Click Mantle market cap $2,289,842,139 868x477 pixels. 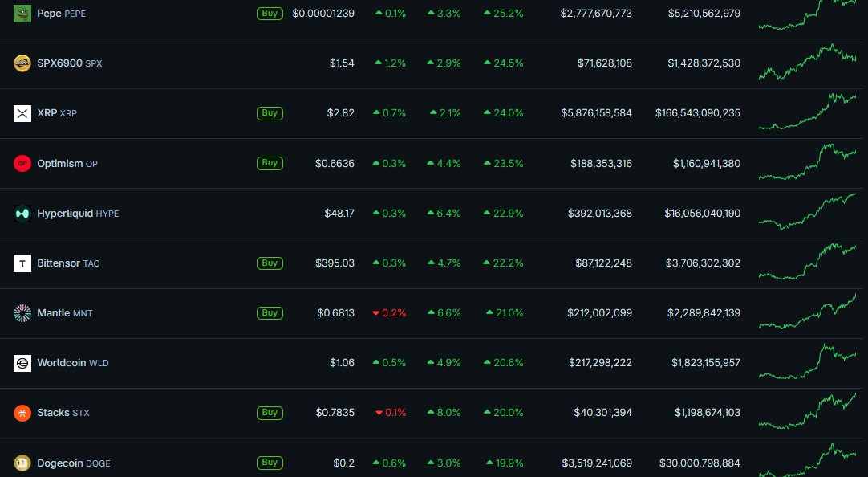click(x=704, y=313)
